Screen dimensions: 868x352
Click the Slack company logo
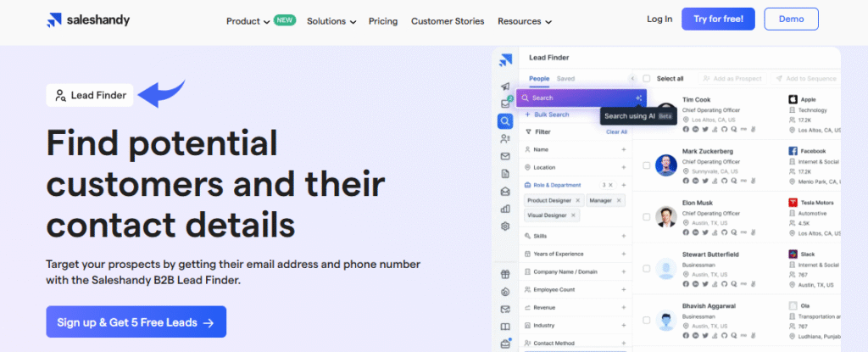tap(793, 254)
